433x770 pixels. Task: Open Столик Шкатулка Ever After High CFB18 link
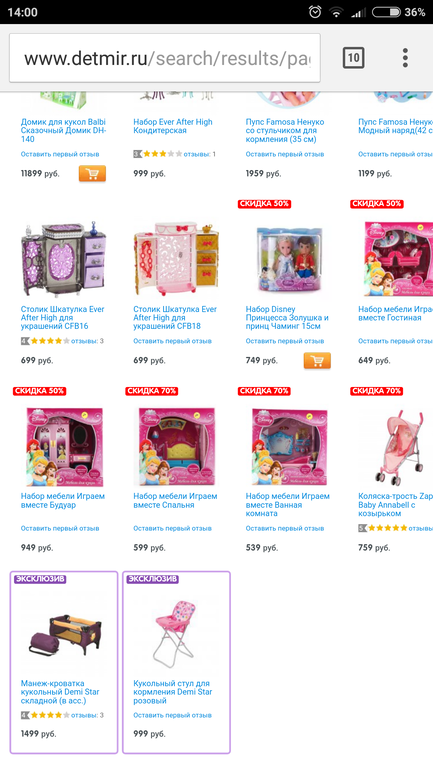(x=175, y=318)
